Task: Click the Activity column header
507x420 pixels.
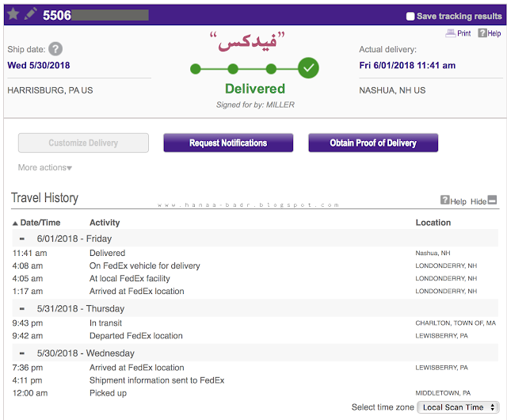Action: pos(105,223)
